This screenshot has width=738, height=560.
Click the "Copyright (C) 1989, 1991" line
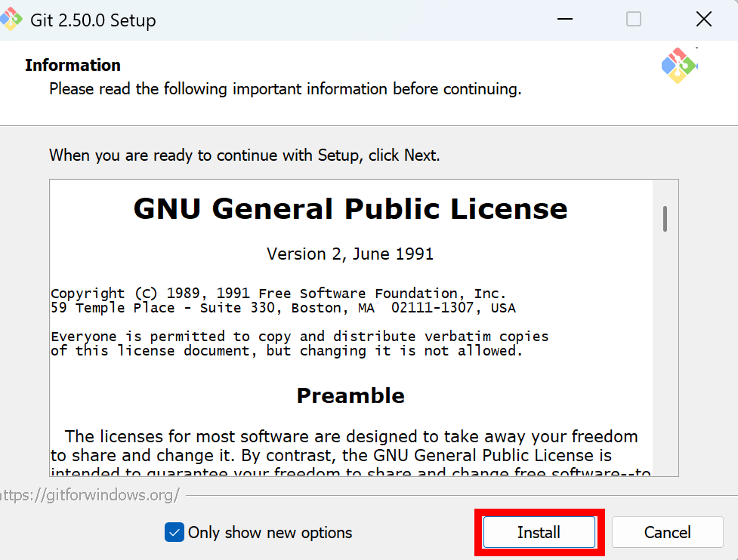279,294
